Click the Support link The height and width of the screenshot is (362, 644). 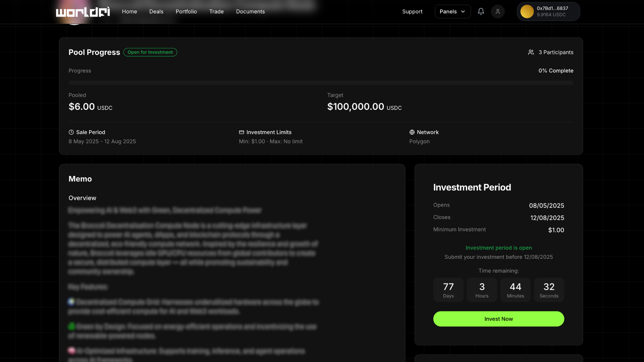[412, 11]
